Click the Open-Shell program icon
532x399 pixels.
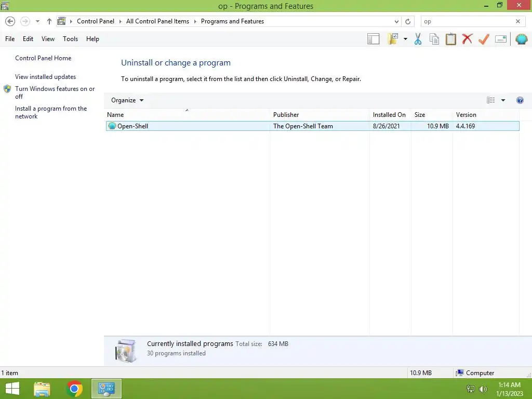click(x=112, y=126)
